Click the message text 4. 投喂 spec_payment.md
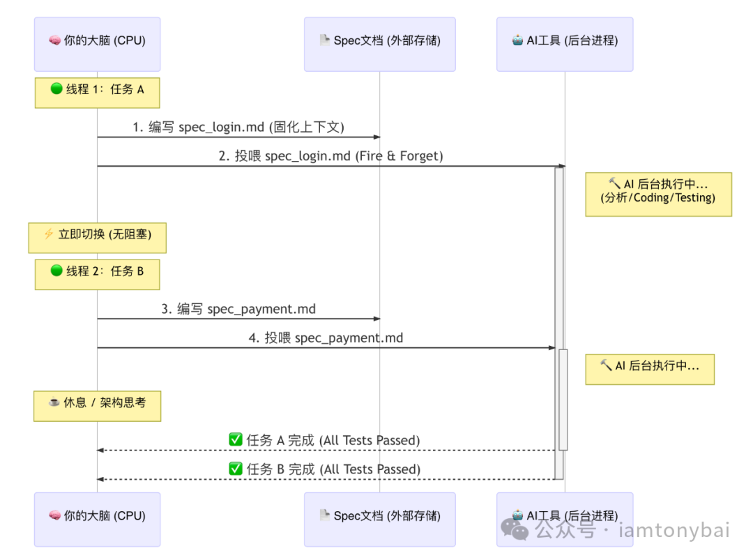 pyautogui.click(x=326, y=338)
